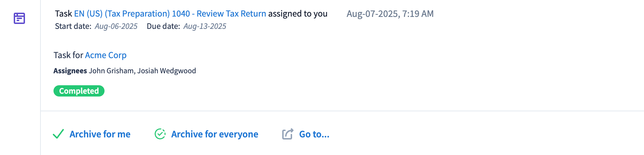This screenshot has height=155, width=644.
Task: Click the 'Start date:' label
Action: 73,26
